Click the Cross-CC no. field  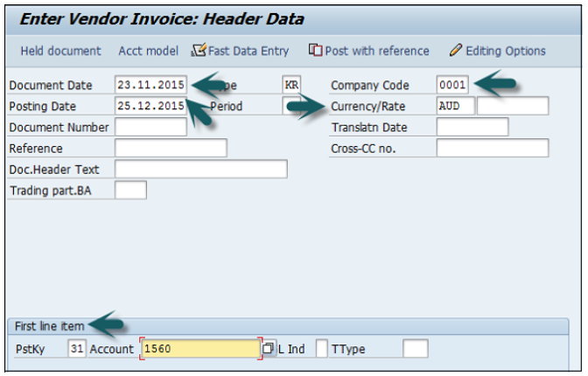tap(492, 149)
